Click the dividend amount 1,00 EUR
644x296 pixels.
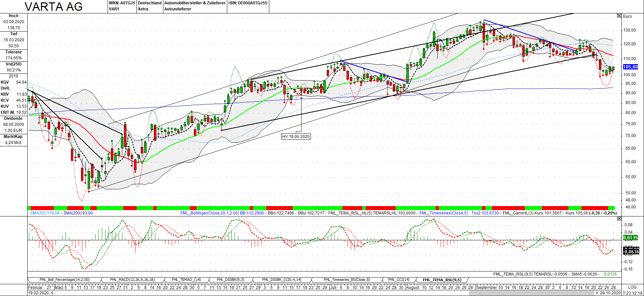[x=13, y=131]
